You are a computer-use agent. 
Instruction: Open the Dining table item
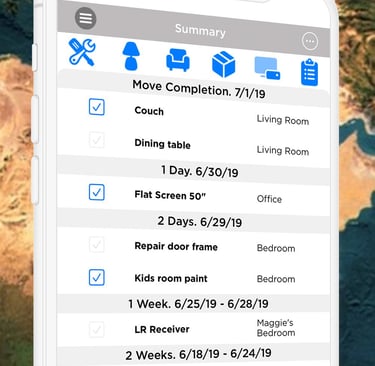pos(162,144)
